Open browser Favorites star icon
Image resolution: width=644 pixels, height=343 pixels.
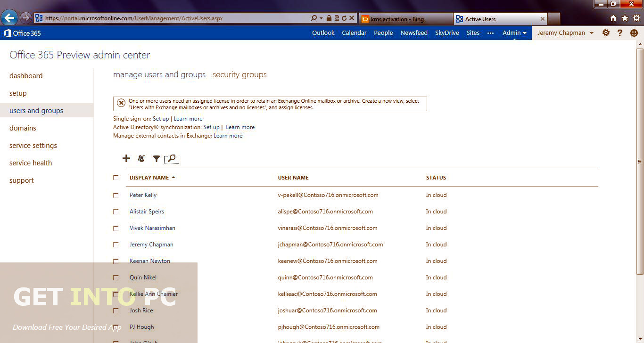[x=625, y=18]
